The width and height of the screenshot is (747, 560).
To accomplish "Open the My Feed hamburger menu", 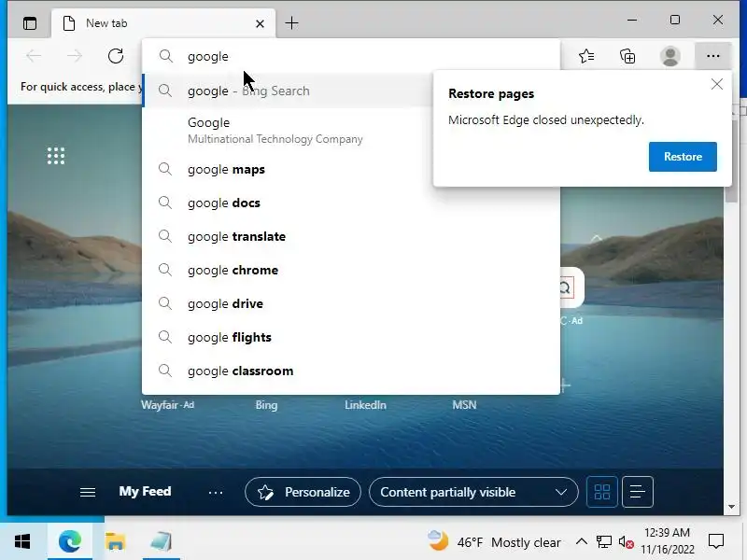I will coord(88,492).
